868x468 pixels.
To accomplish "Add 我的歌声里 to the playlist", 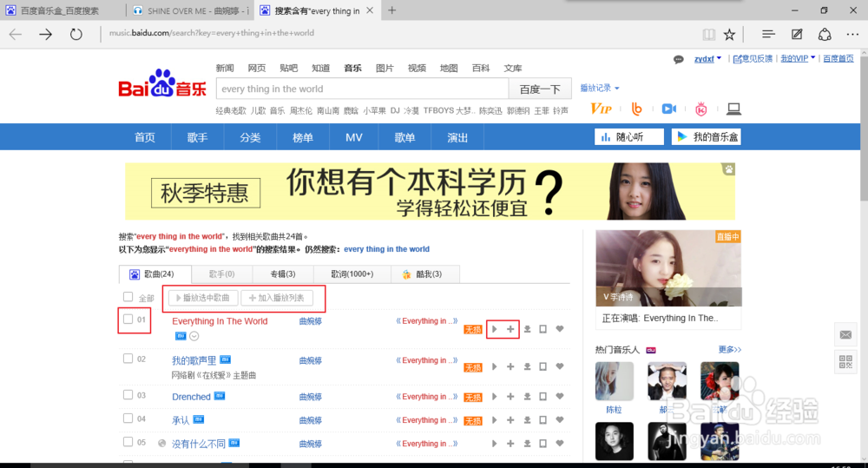I will coord(510,366).
